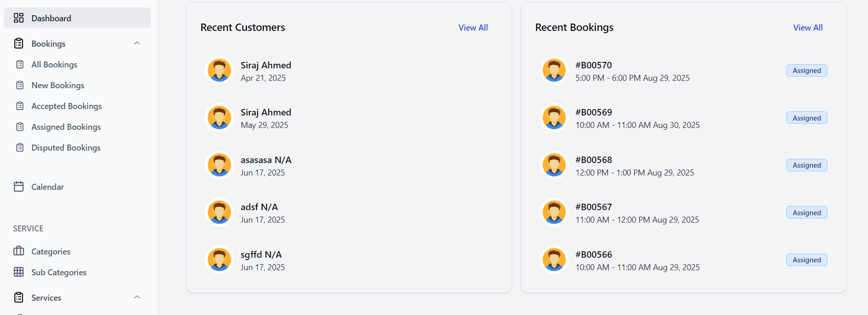Select customer sgffd N/A
Screen dimensions: 868x315
tap(261, 255)
